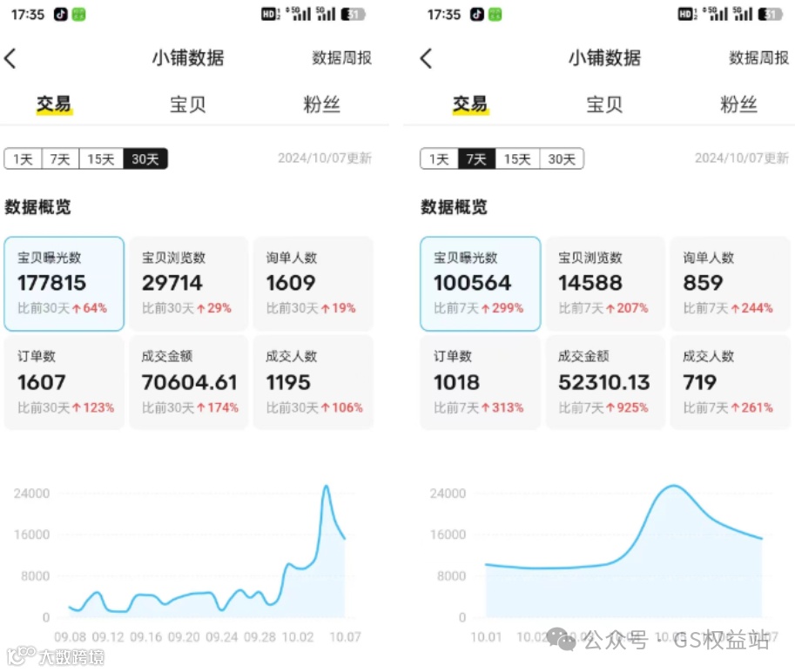Select 成交人数 card showing 1195

click(313, 383)
